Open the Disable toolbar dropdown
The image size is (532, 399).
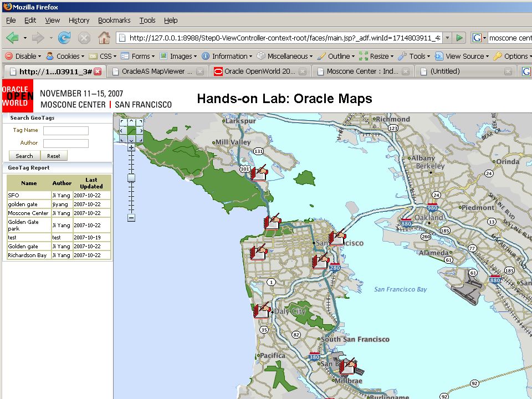[x=23, y=57]
